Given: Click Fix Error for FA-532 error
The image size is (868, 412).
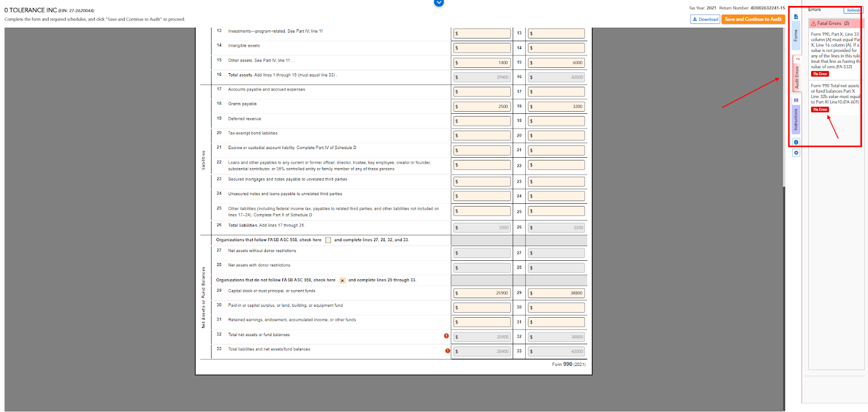Looking at the screenshot, I should click(820, 74).
